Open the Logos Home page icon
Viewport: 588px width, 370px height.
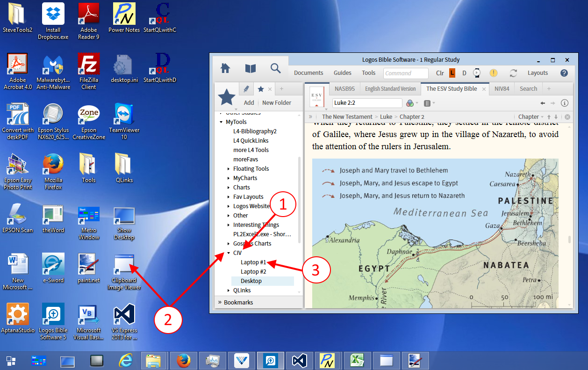pos(225,69)
